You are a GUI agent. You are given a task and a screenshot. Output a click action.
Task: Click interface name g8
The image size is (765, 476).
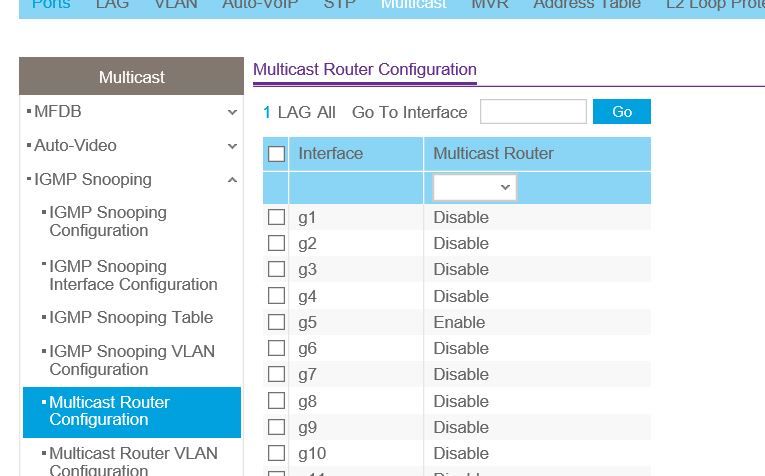[307, 402]
